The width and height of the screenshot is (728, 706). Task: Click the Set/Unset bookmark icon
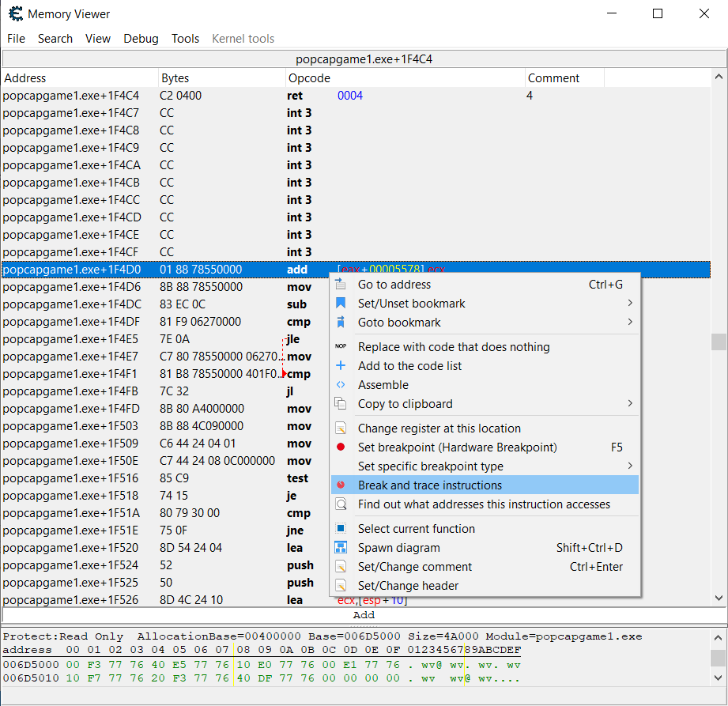pos(341,304)
